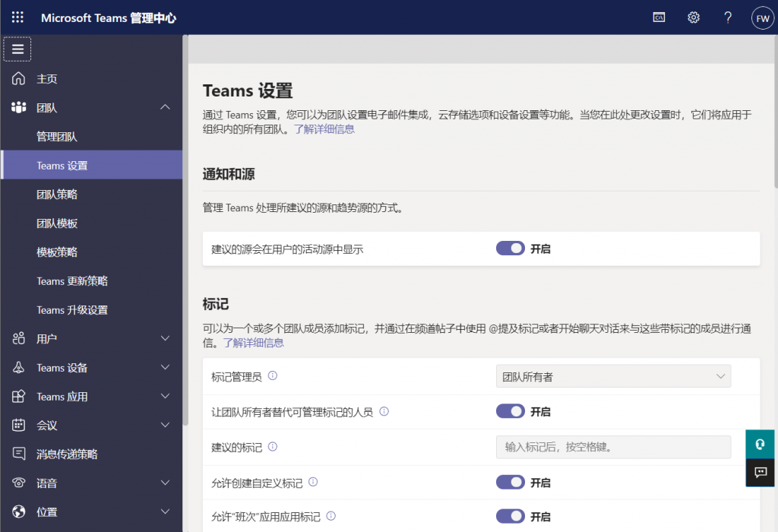Click info icon beside 允许创建自定义标记

pyautogui.click(x=313, y=482)
